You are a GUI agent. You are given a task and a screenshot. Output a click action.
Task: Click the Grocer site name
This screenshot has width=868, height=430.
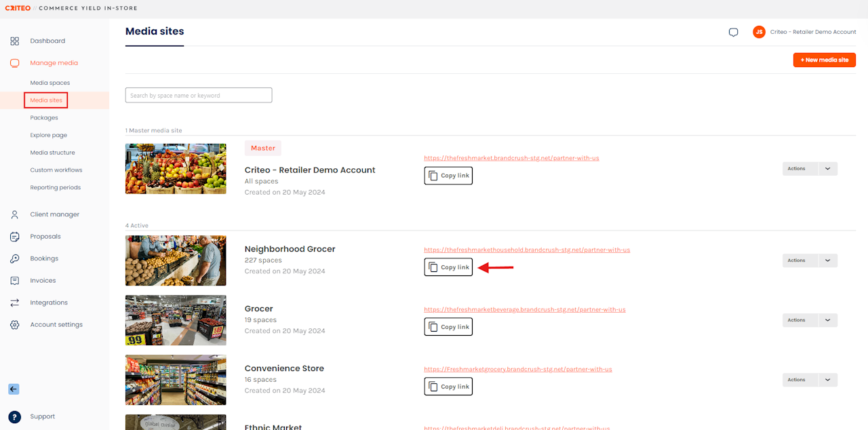[259, 309]
